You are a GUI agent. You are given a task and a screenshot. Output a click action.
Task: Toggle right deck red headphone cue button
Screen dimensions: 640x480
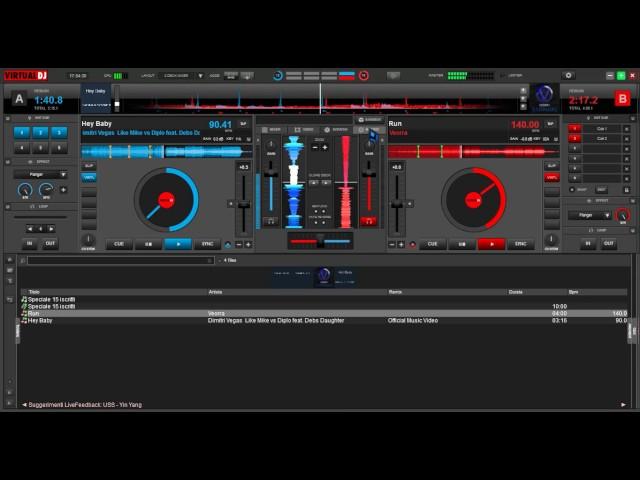[369, 221]
